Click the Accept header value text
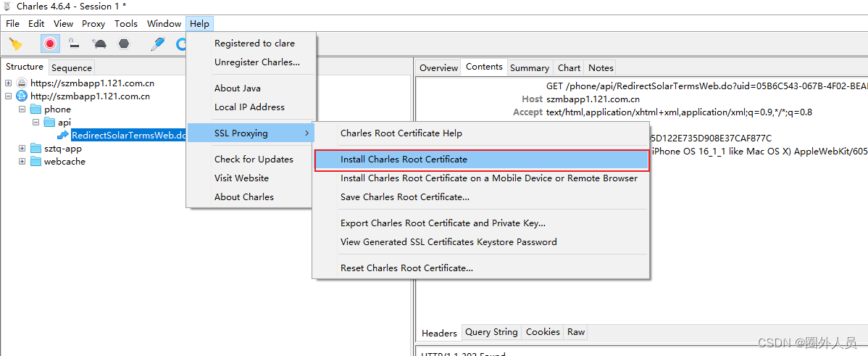The width and height of the screenshot is (868, 356). [679, 112]
